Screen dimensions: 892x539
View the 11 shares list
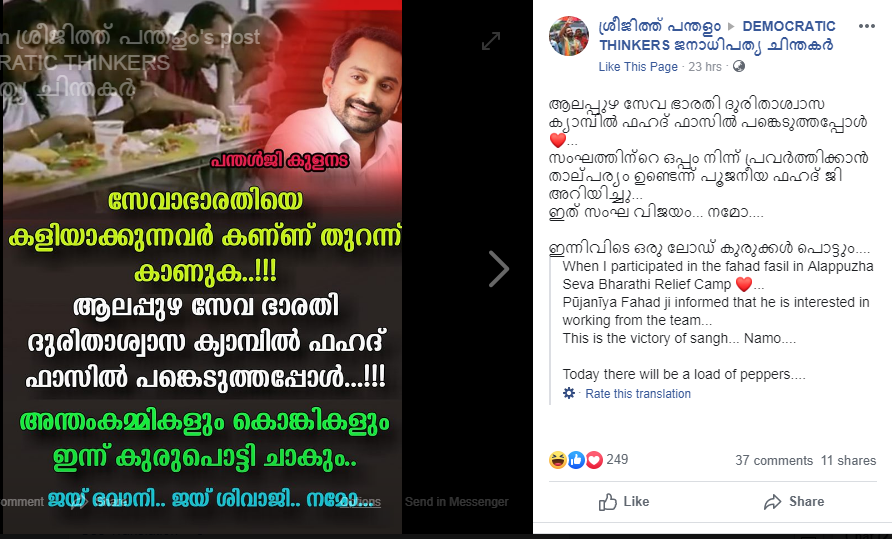[848, 460]
